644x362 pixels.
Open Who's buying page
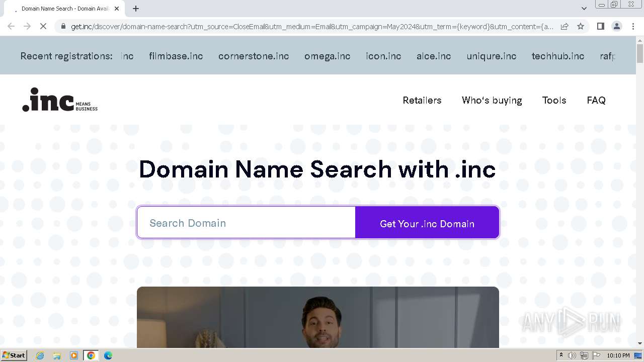(x=492, y=100)
